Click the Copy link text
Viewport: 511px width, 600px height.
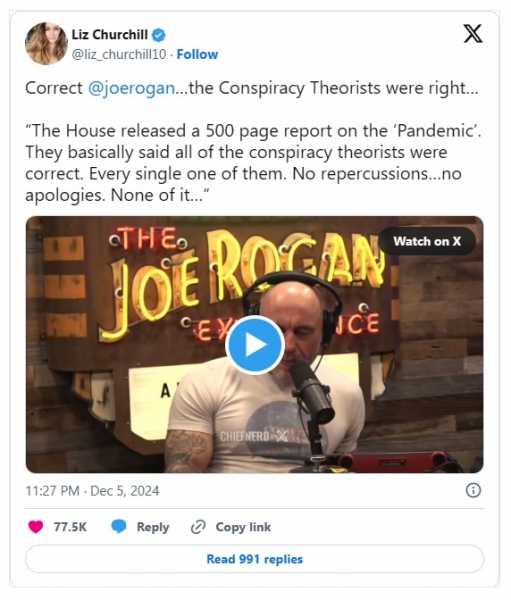click(x=243, y=527)
